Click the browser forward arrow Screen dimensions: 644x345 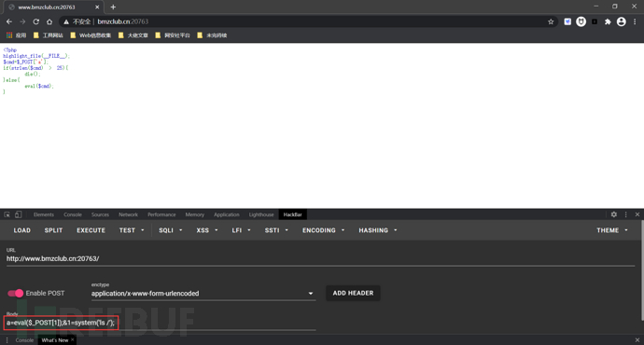pos(22,21)
